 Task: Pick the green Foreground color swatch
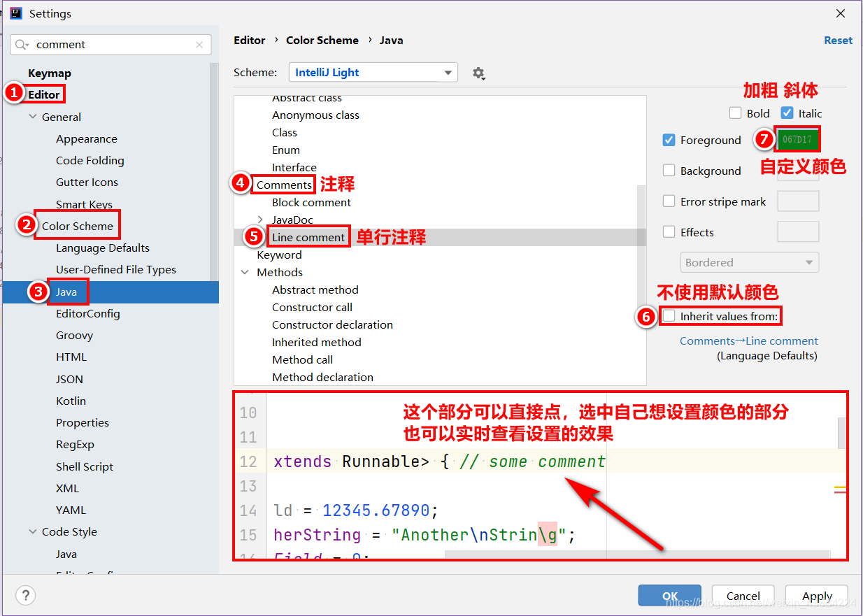(797, 139)
